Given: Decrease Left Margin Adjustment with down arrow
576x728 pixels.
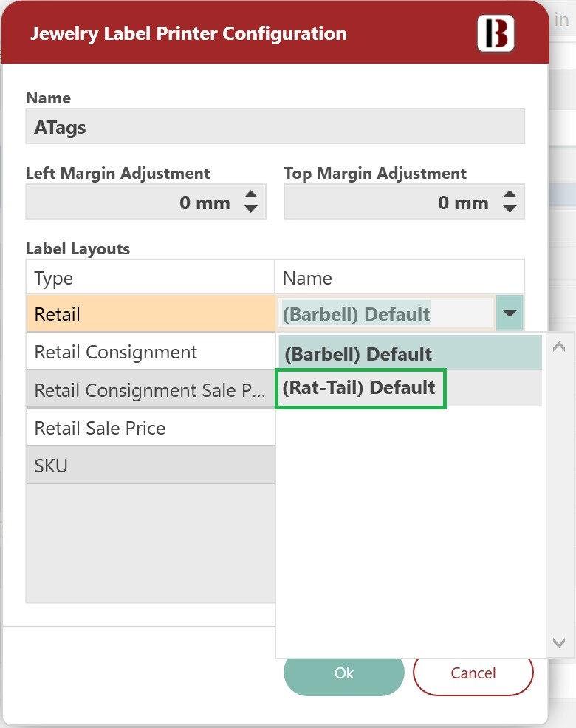Looking at the screenshot, I should pos(251,209).
